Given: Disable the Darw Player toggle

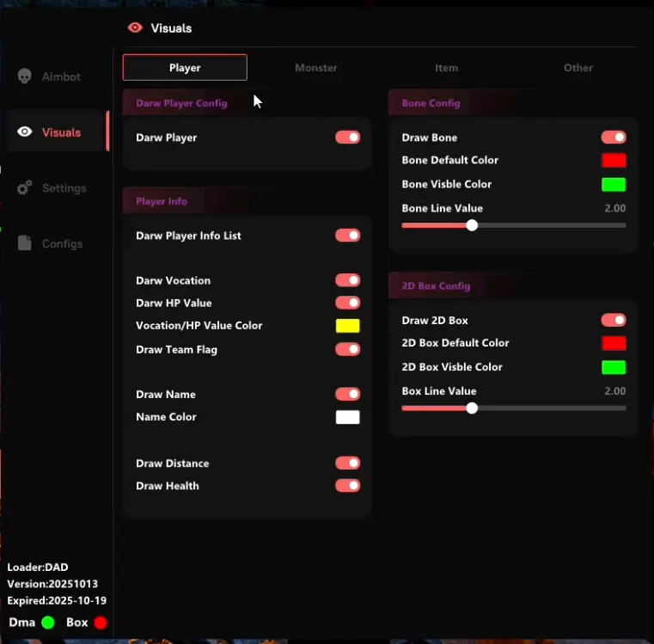Looking at the screenshot, I should tap(347, 138).
